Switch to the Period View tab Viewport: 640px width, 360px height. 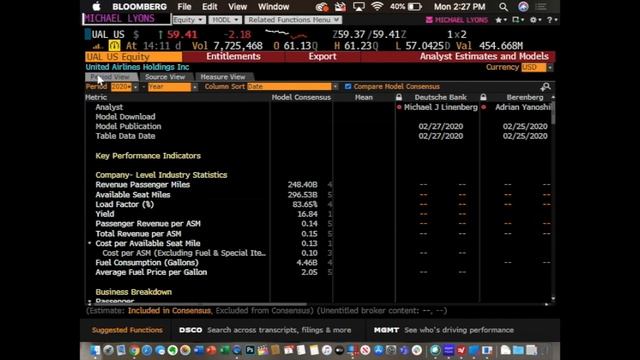coord(111,77)
